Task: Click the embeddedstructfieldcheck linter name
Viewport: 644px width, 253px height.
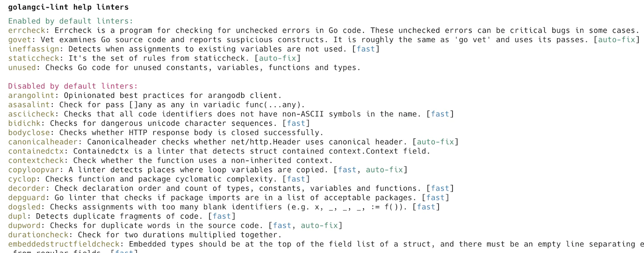Action: pyautogui.click(x=64, y=244)
